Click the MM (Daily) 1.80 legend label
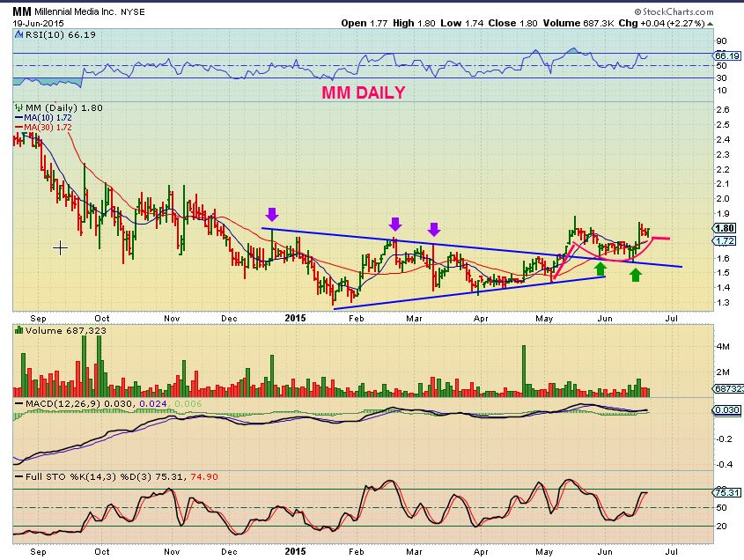This screenshot has height=560, width=744. coord(64,107)
